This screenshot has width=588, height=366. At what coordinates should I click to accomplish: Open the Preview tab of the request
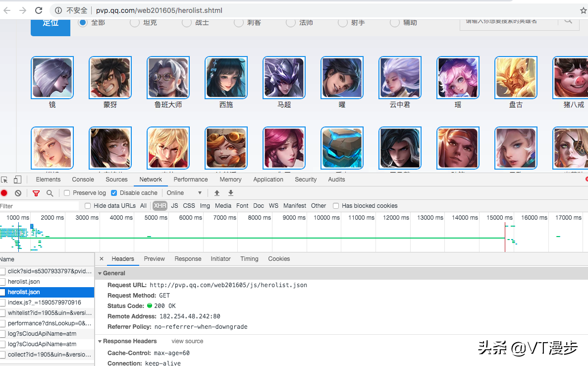pyautogui.click(x=154, y=259)
